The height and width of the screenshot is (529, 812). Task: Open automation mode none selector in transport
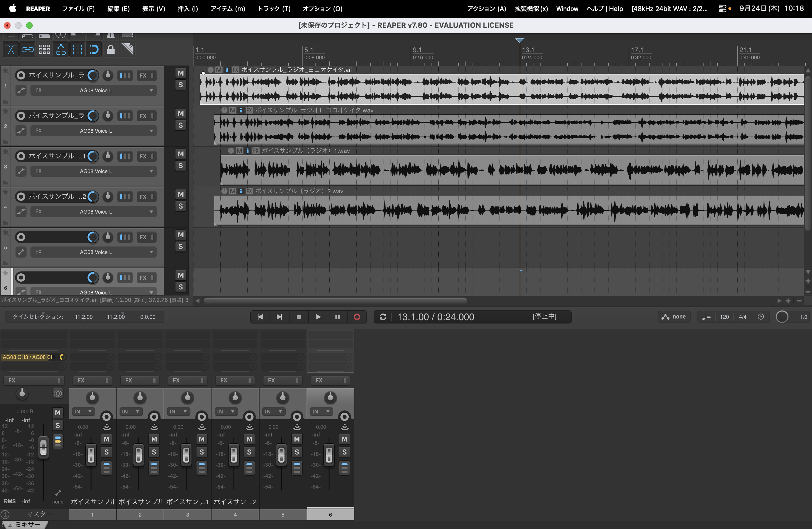tap(674, 317)
